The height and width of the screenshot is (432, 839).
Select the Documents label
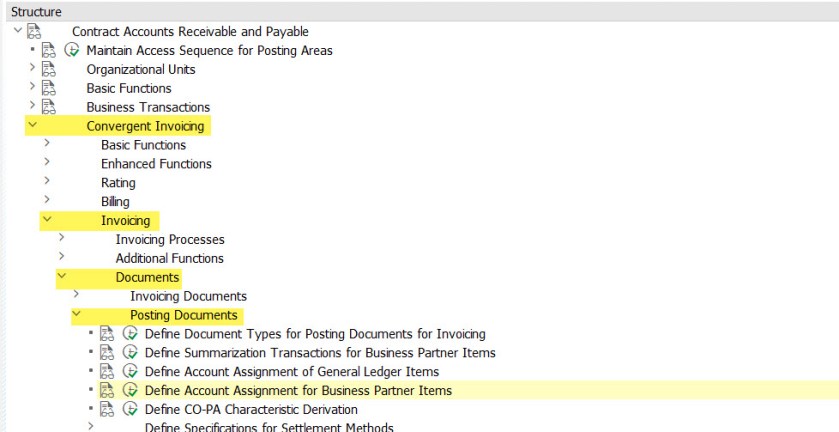(x=147, y=277)
